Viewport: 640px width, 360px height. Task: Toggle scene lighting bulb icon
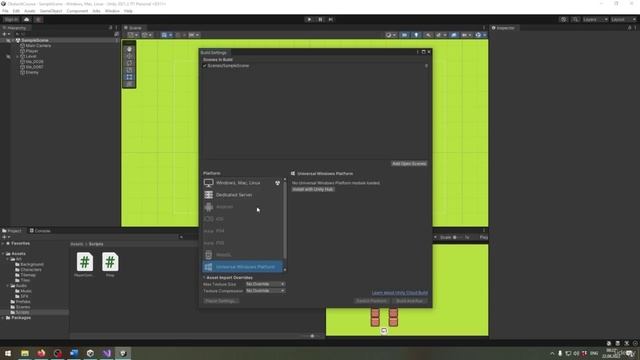tap(416, 35)
